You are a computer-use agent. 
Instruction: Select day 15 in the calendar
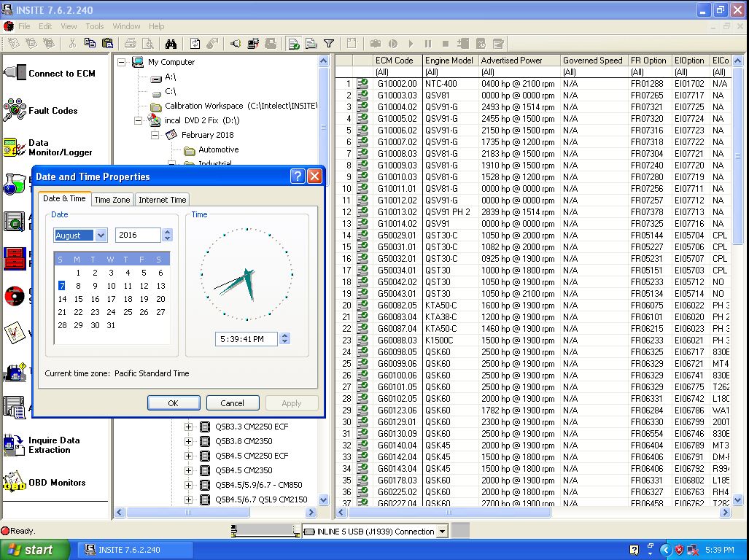click(x=78, y=299)
